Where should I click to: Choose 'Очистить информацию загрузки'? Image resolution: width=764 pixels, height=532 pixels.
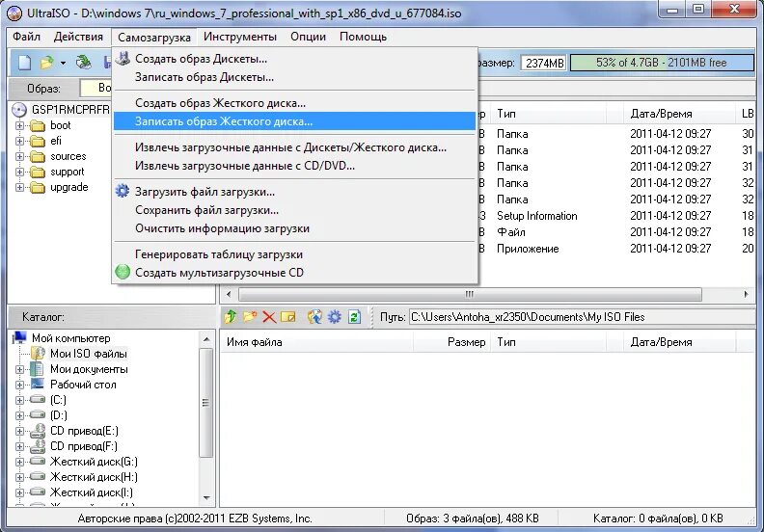coord(295,228)
